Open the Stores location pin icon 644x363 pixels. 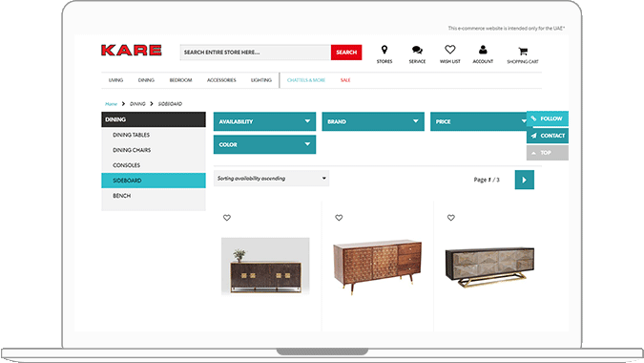pos(384,50)
